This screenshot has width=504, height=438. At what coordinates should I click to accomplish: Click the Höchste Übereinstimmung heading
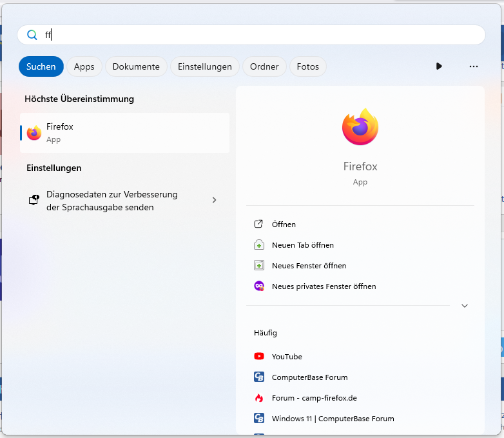pos(79,99)
